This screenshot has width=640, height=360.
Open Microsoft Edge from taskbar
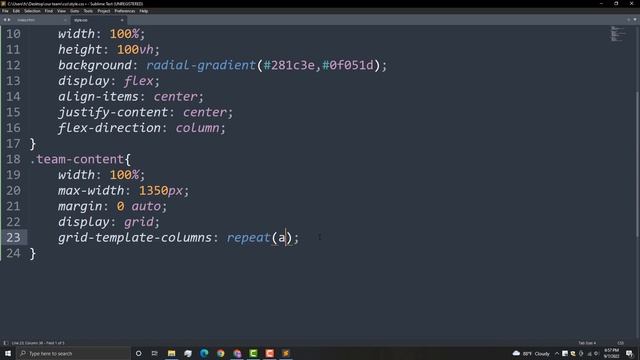click(204, 353)
